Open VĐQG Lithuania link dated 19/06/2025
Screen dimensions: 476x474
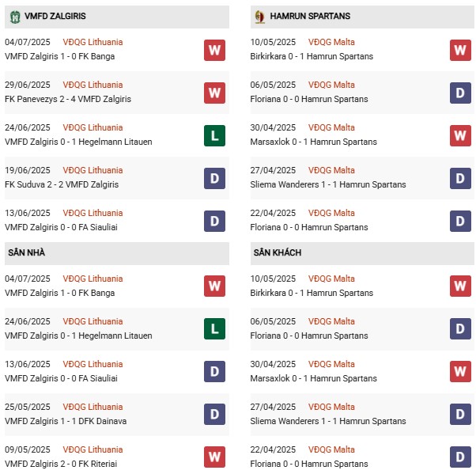point(93,171)
